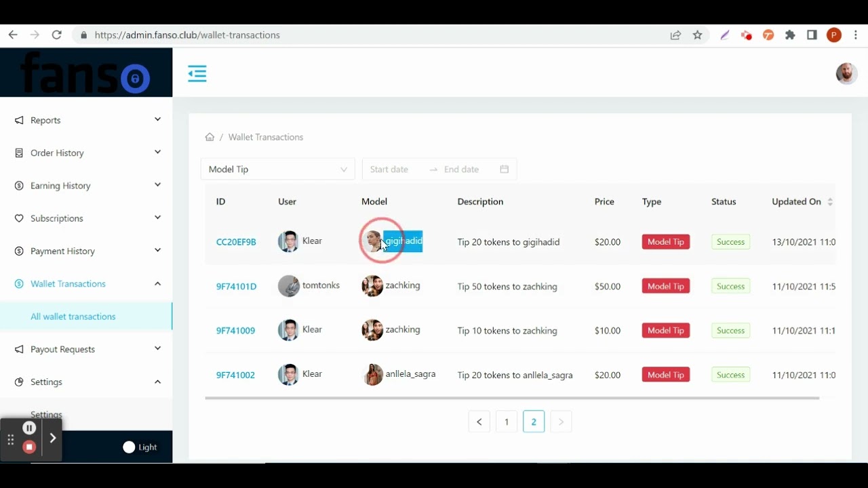Click the Payment History dollar icon
This screenshot has width=868, height=488.
pos(19,251)
